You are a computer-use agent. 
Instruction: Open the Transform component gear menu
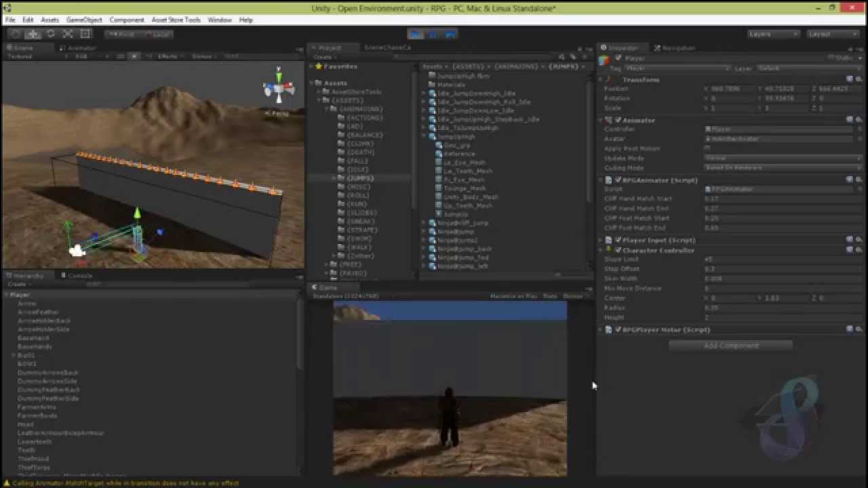(x=859, y=79)
